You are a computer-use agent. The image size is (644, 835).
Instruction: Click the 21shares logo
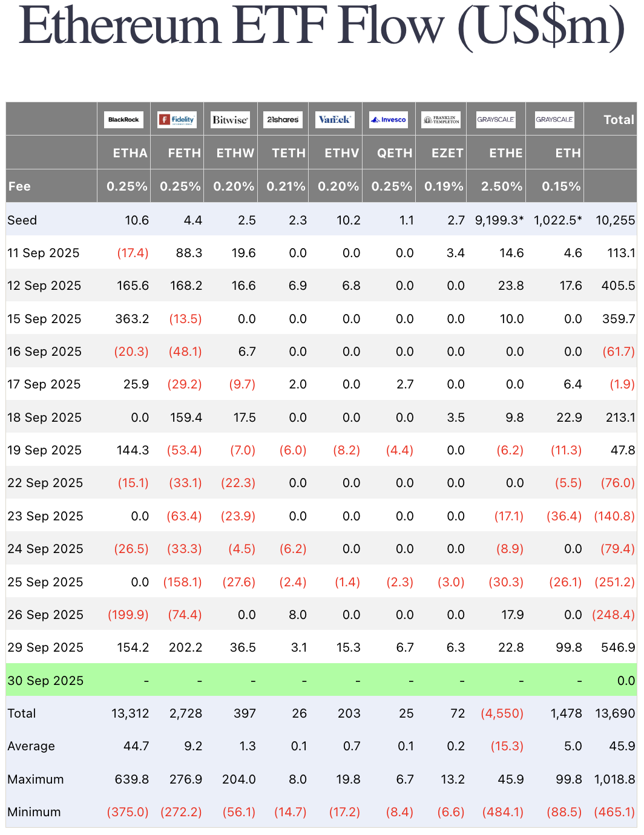point(283,119)
